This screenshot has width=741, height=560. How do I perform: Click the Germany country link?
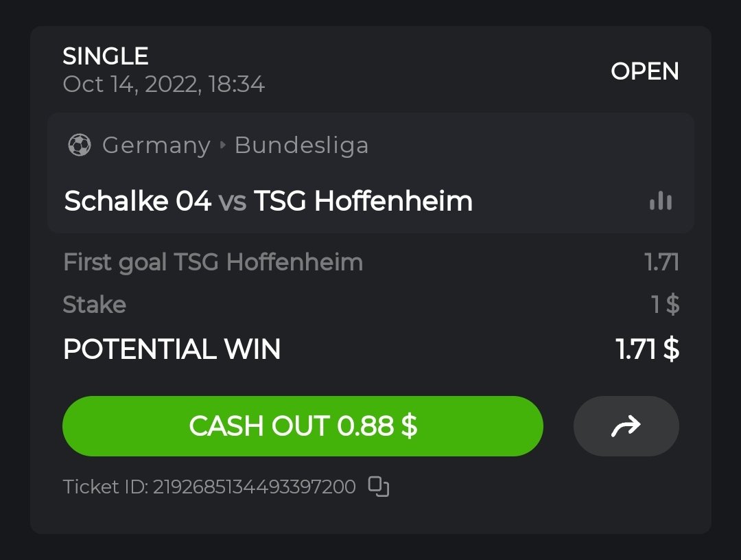point(156,145)
